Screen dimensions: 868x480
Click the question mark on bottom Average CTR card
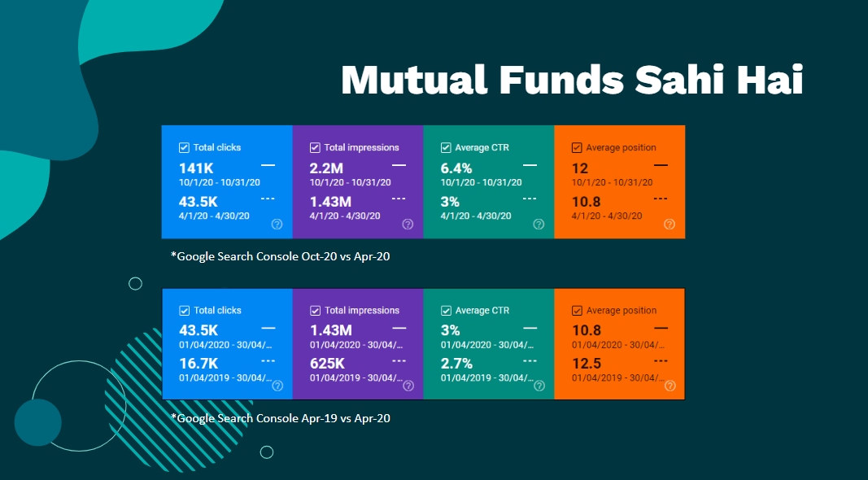click(539, 386)
